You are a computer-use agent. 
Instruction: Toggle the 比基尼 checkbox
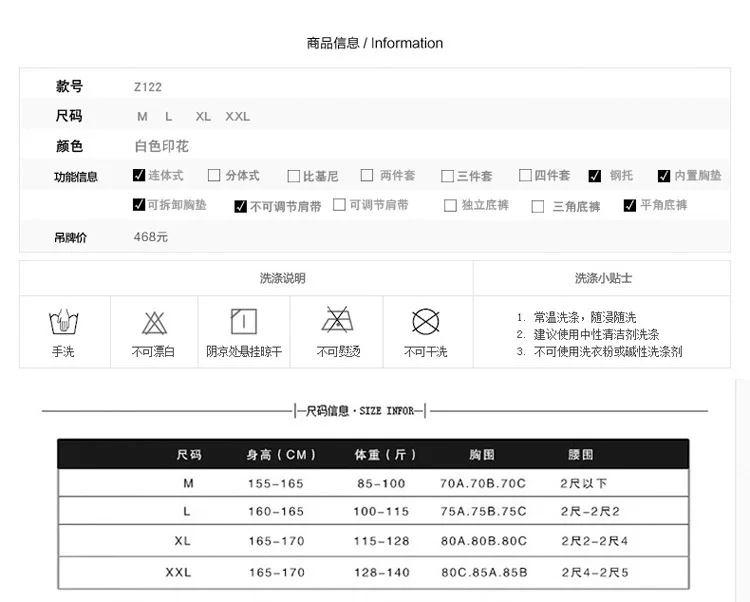pyautogui.click(x=293, y=176)
